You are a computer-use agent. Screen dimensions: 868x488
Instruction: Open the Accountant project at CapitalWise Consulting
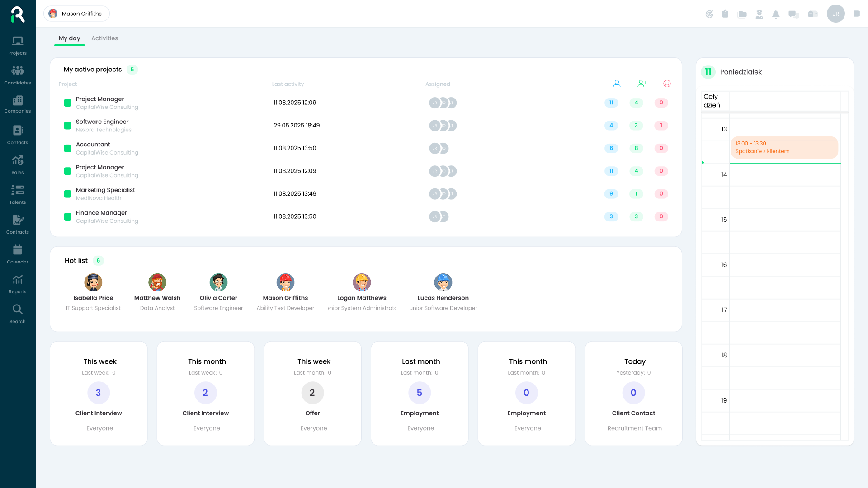(93, 145)
